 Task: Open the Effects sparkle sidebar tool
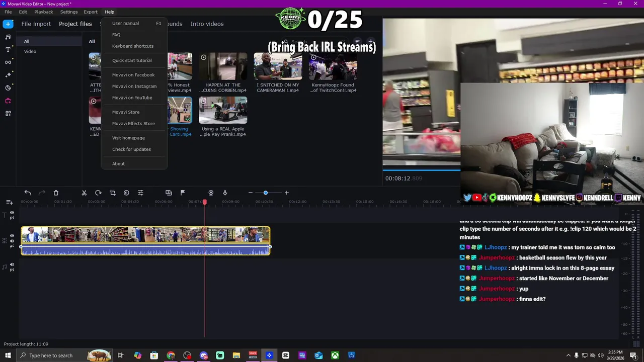[8, 75]
